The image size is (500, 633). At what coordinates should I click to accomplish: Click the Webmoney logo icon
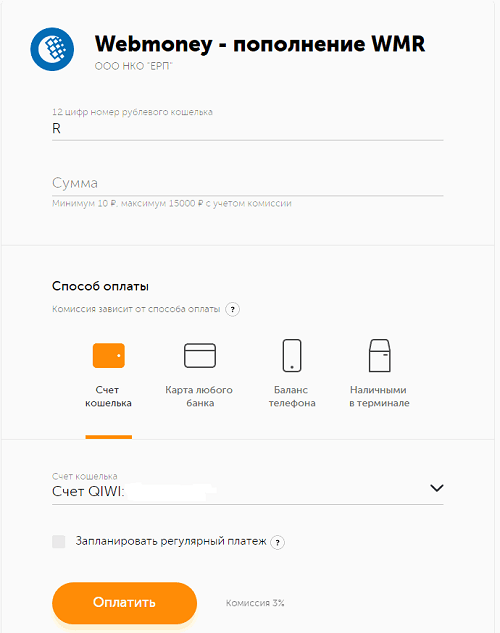[52, 49]
